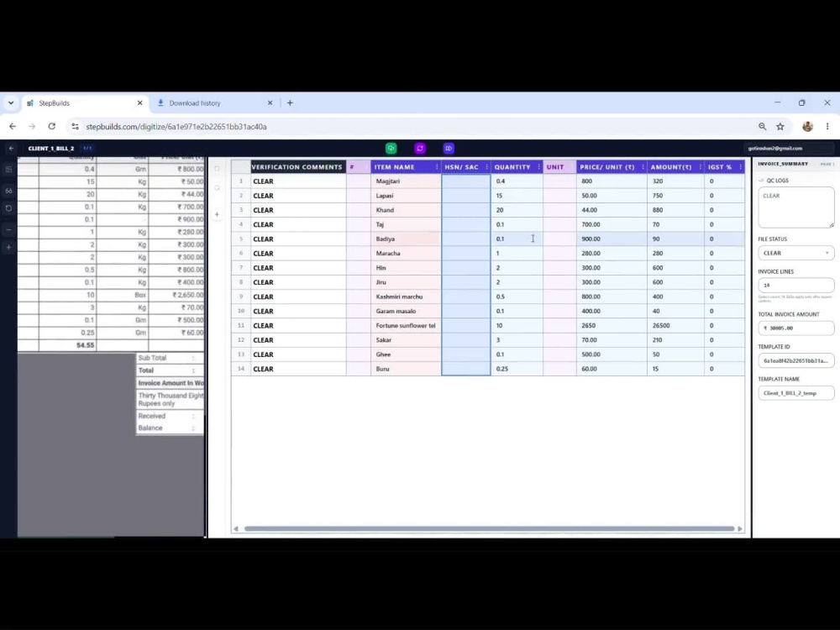Reload the page with browser refresh icon

tap(51, 127)
